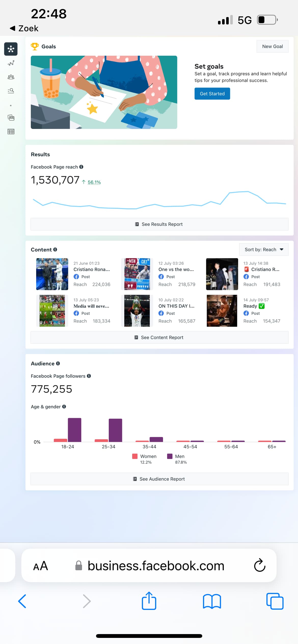
Task: Open the table grid sidebar icon
Action: coord(11,131)
